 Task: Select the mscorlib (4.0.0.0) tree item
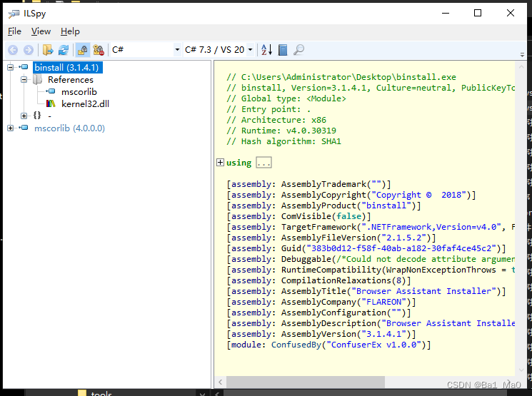pos(69,128)
